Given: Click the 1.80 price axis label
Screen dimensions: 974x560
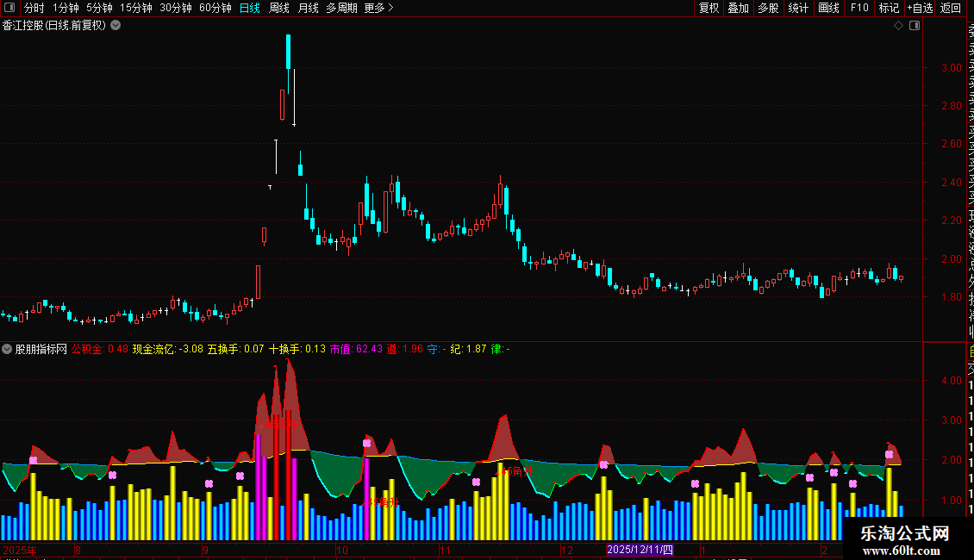Looking at the screenshot, I should 951,297.
